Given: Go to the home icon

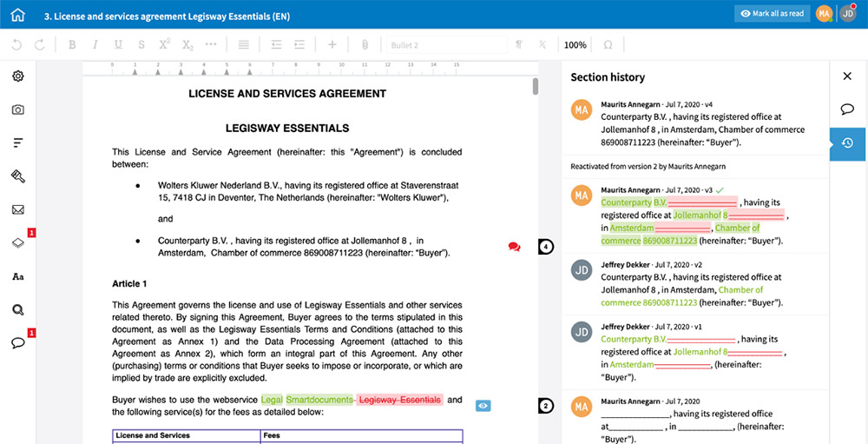Looking at the screenshot, I should tap(17, 15).
